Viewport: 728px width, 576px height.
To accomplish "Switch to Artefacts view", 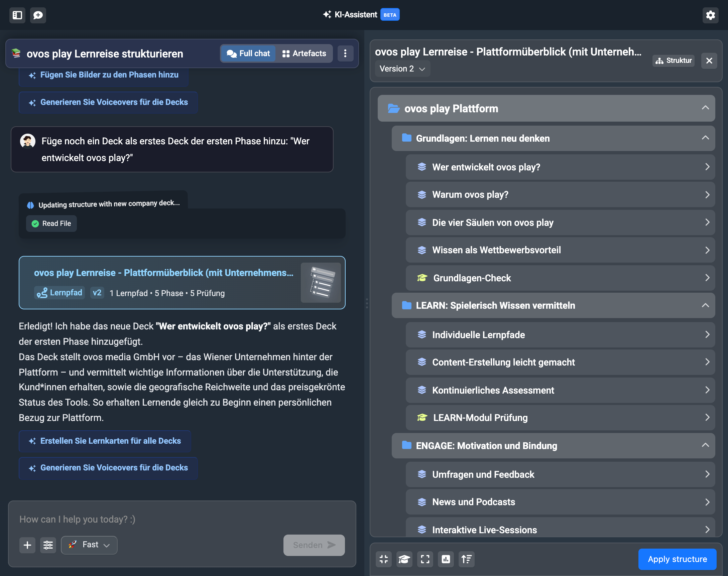I will (304, 53).
